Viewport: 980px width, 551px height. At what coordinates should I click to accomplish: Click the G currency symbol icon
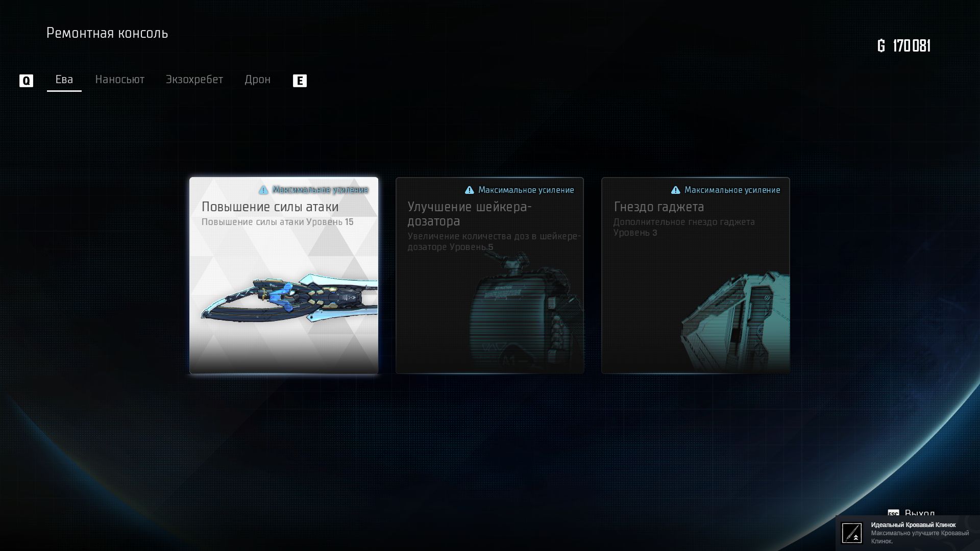pos(881,46)
